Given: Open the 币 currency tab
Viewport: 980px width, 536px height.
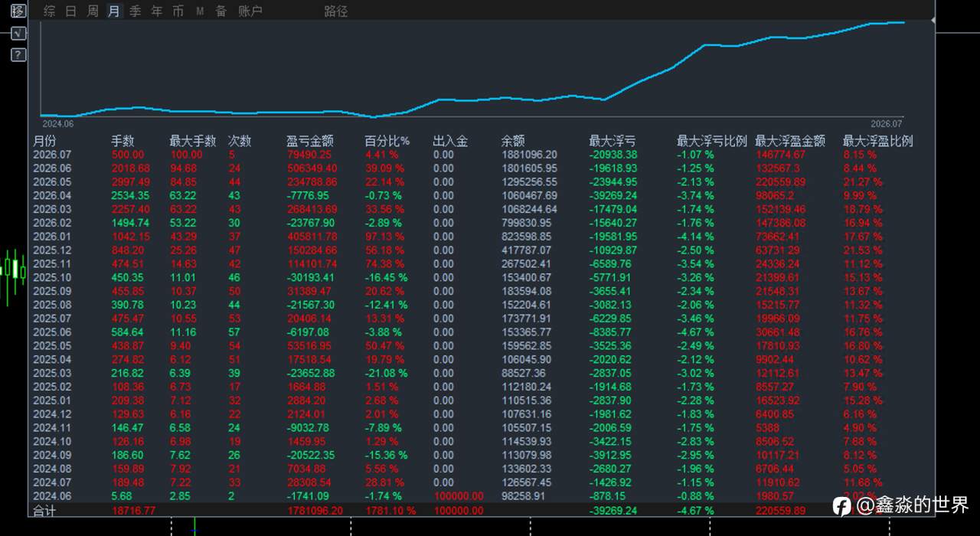Looking at the screenshot, I should coord(178,11).
